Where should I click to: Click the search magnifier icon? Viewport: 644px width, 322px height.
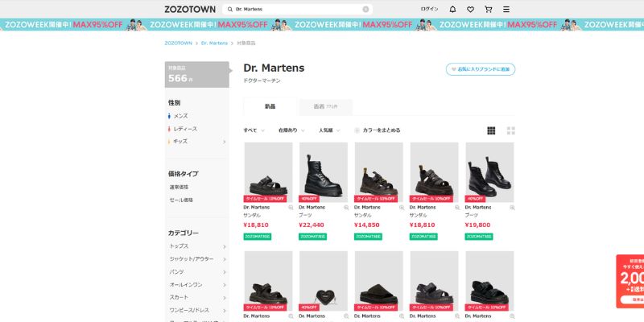pyautogui.click(x=230, y=9)
